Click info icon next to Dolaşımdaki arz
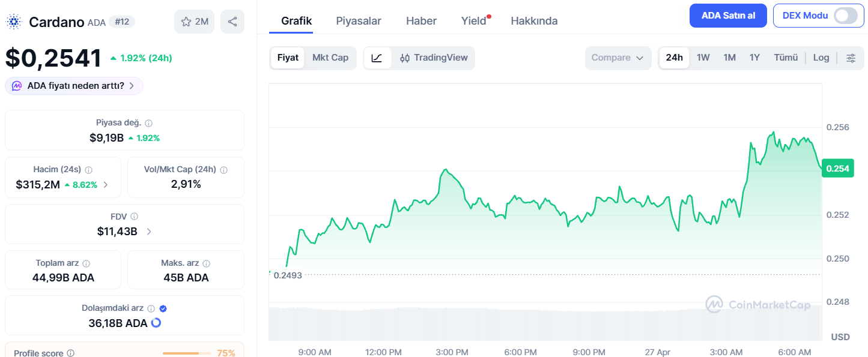The image size is (868, 357). (x=151, y=308)
